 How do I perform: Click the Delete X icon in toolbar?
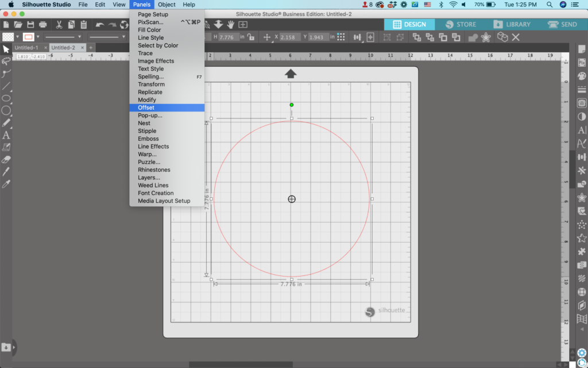[x=516, y=37]
